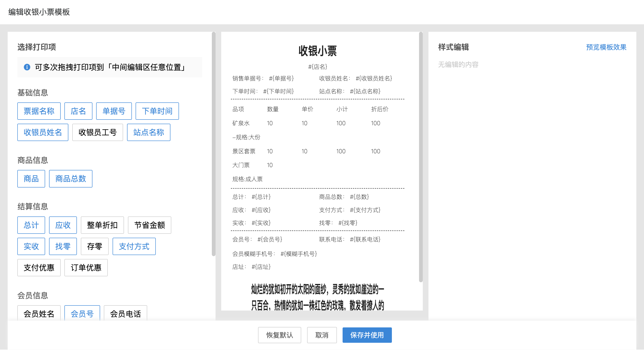Viewport: 644px width, 350px height.
Task: Add the 收银员工号 print item
Action: 97,132
